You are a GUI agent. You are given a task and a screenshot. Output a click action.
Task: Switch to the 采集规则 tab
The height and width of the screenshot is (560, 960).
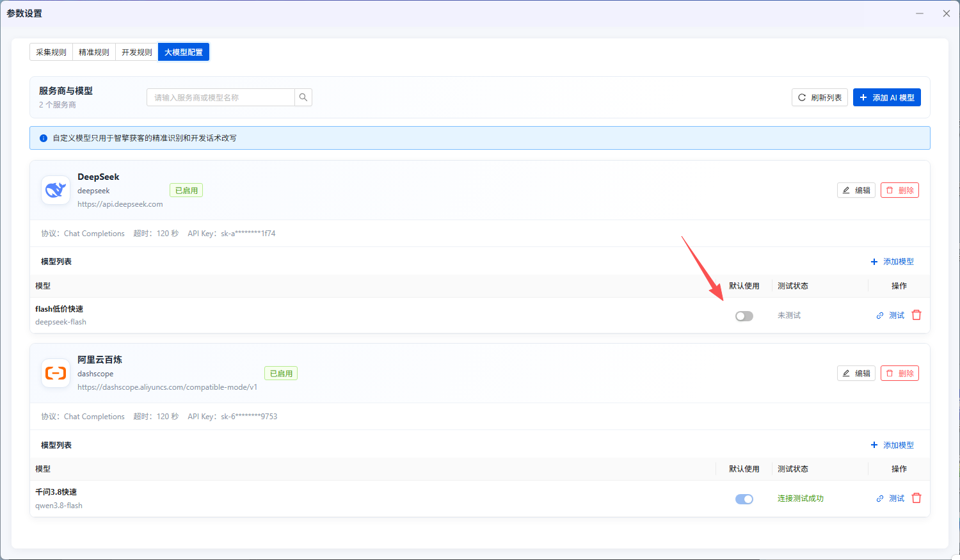coord(51,52)
